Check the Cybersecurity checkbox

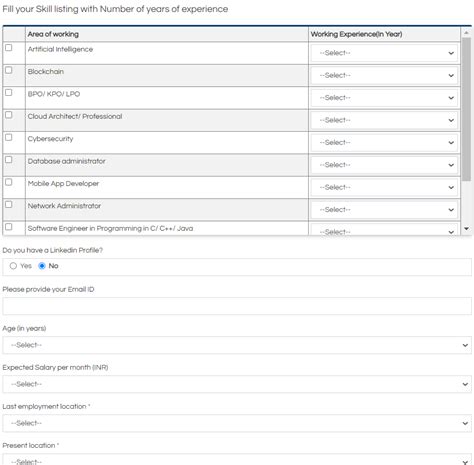coord(9,137)
